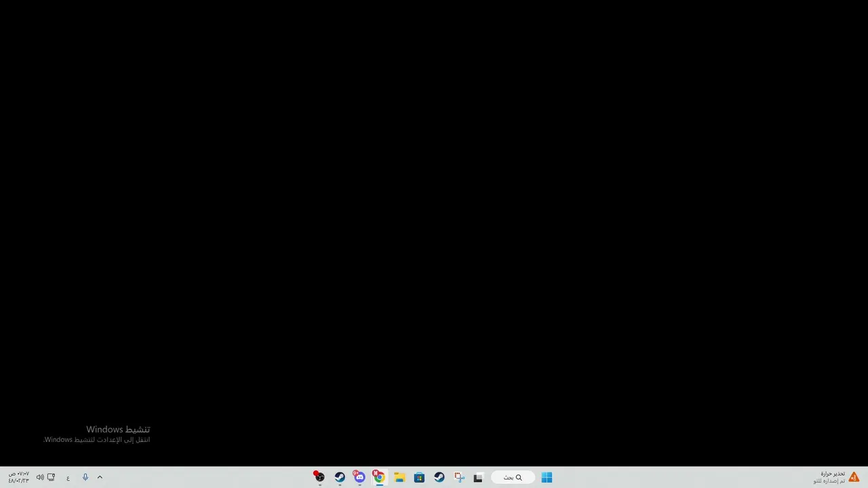The width and height of the screenshot is (868, 488).
Task: Switch to the Google Chrome taskbar icon
Action: click(x=379, y=477)
